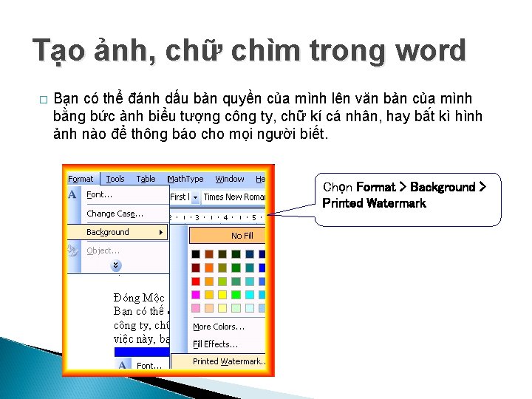The height and width of the screenshot is (399, 532).
Task: Click the Object icon in Format menu
Action: 73,250
